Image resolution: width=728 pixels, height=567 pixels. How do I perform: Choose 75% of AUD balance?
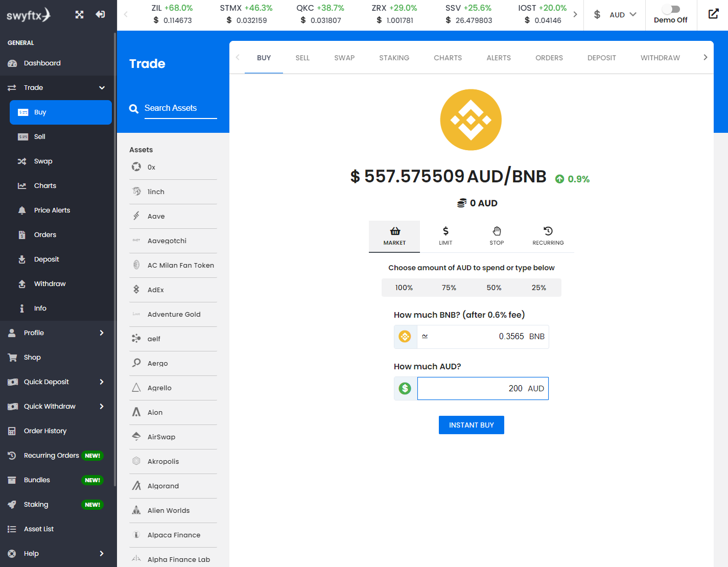pos(449,288)
